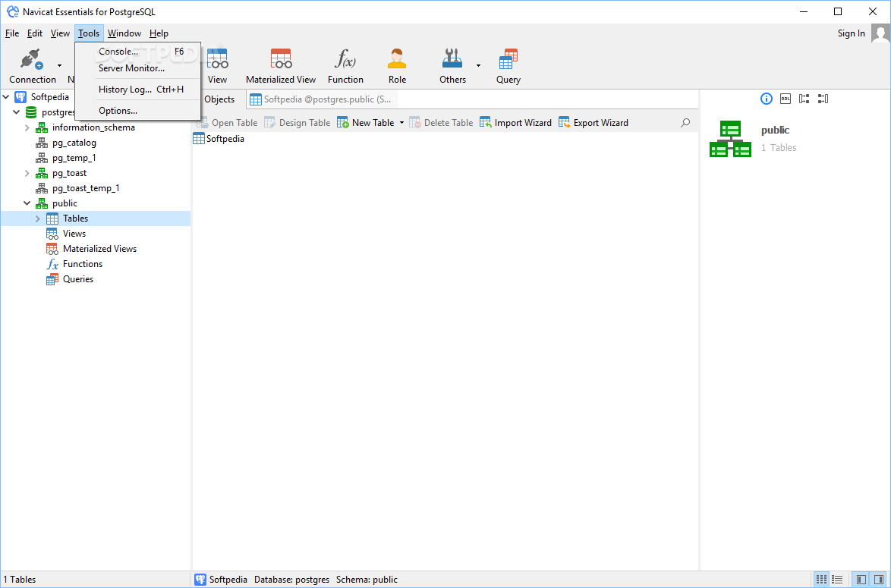Expand the information_schema node
Viewport: 891px width, 588px height.
point(27,127)
